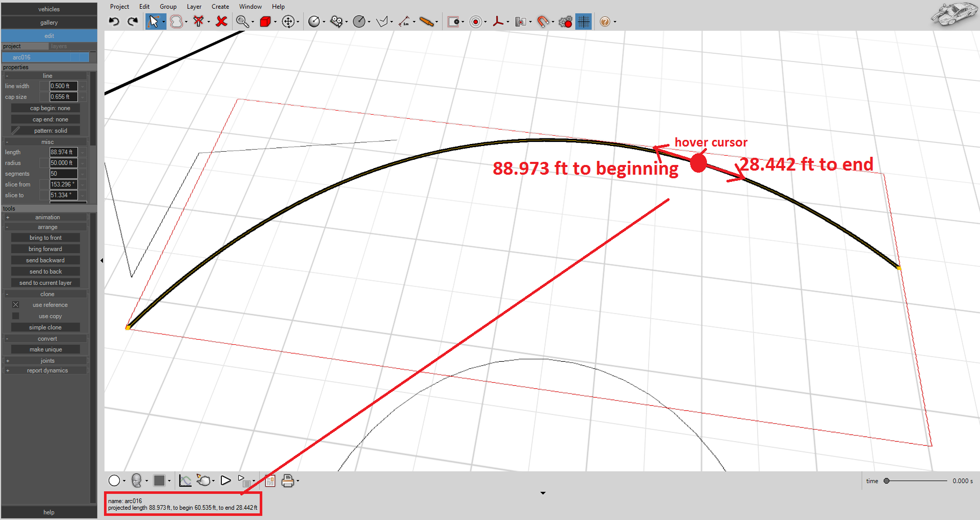
Task: Click the red three-axis coordinate icon
Action: coord(498,22)
